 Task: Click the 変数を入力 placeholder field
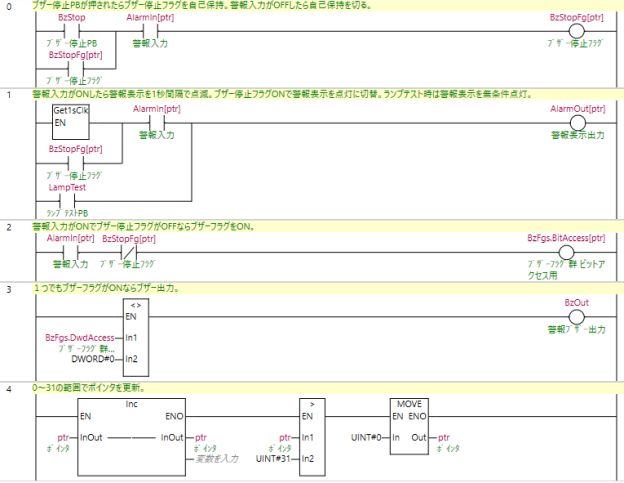217,459
